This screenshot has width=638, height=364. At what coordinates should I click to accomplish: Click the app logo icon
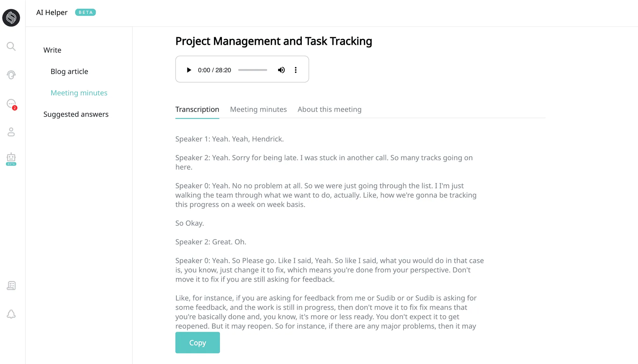11,18
